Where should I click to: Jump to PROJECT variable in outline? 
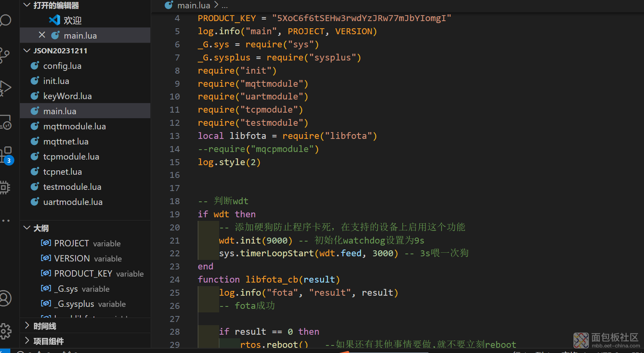click(x=85, y=243)
